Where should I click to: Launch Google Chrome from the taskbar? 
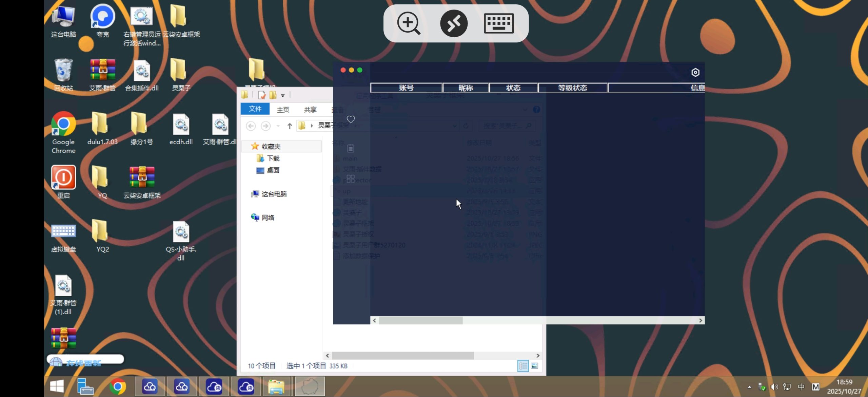(x=117, y=386)
